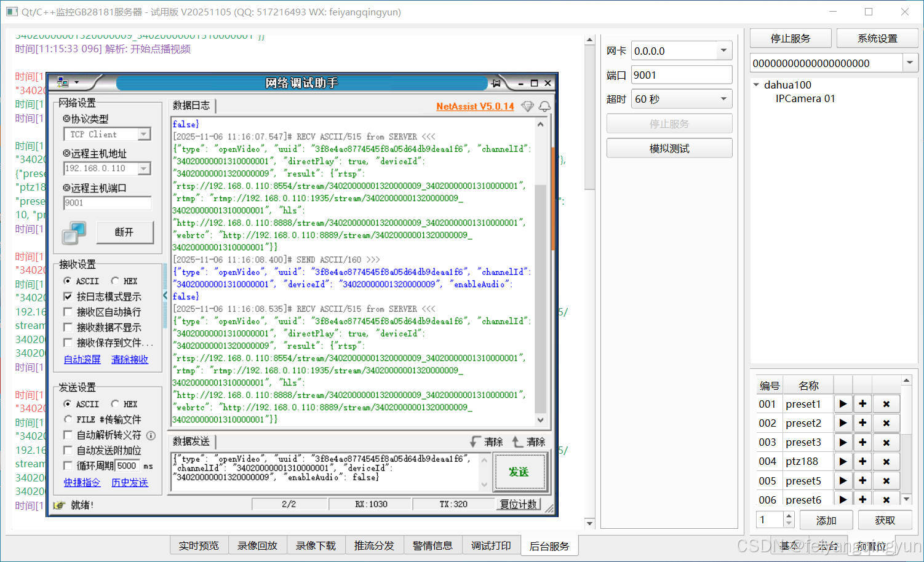924x562 pixels.
Task: Select IPCamera 01 in device tree
Action: 805,98
